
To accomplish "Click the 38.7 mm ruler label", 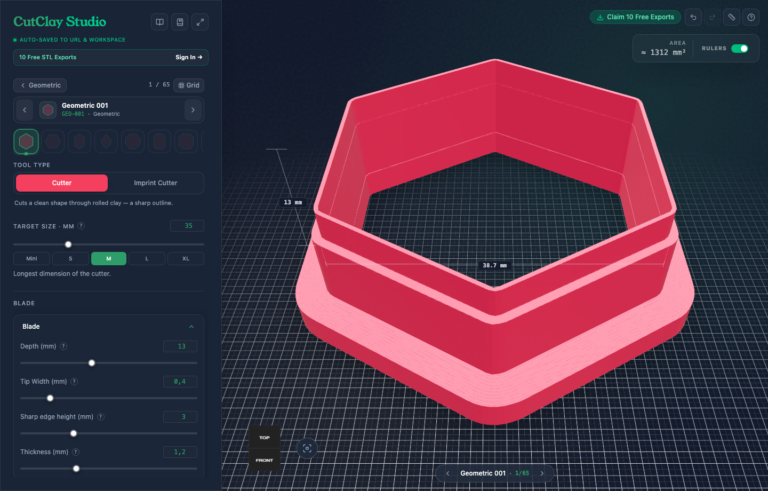I will point(494,266).
